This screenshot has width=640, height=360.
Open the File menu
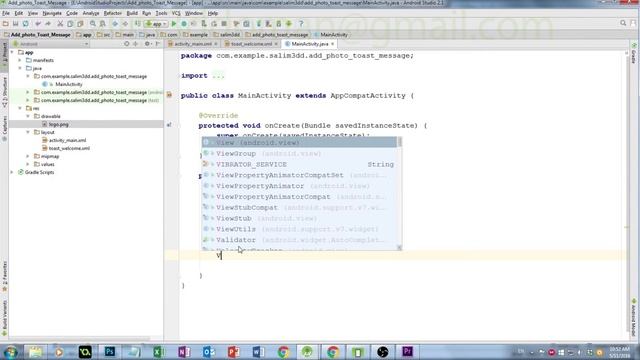6,13
